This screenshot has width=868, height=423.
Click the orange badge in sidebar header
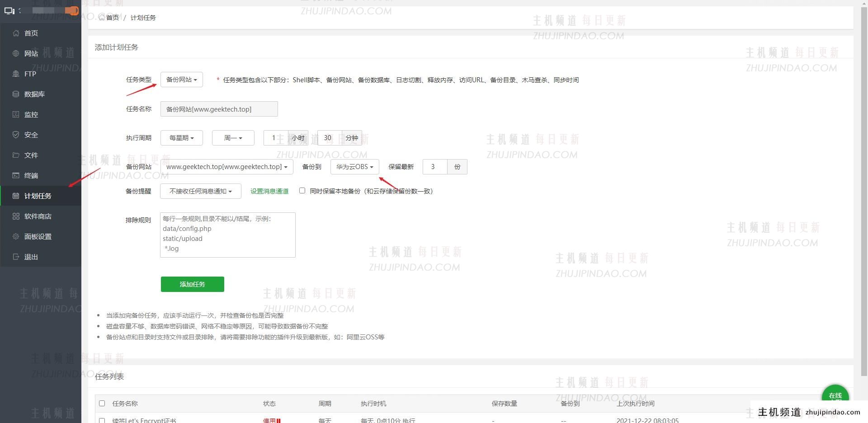coord(72,10)
